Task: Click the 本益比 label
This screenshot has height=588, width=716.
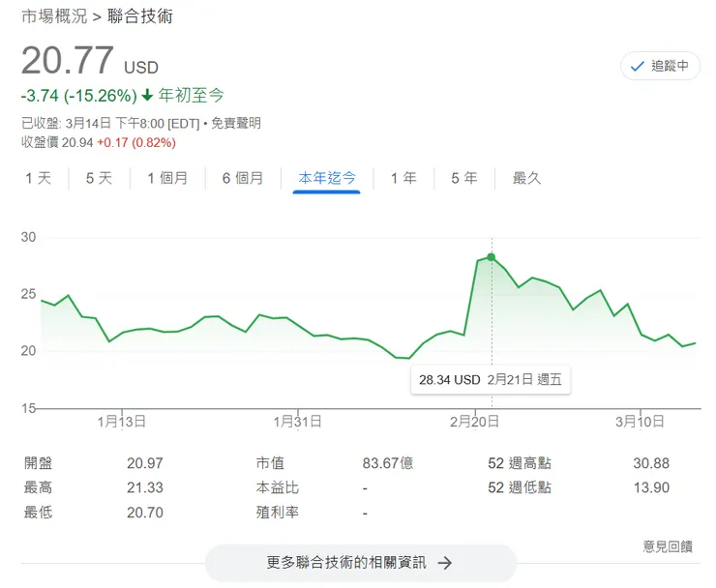Action: (x=277, y=487)
